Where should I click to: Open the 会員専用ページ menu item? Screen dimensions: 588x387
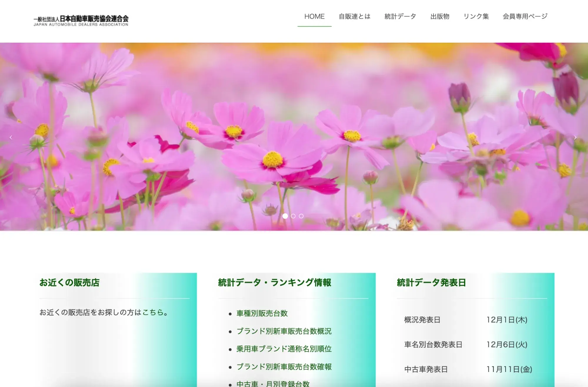tap(525, 16)
